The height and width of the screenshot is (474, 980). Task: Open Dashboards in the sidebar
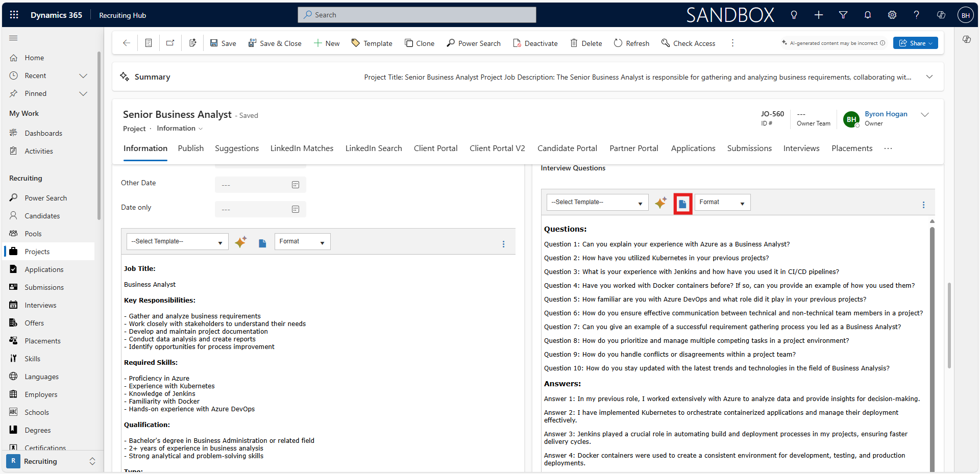[43, 134]
